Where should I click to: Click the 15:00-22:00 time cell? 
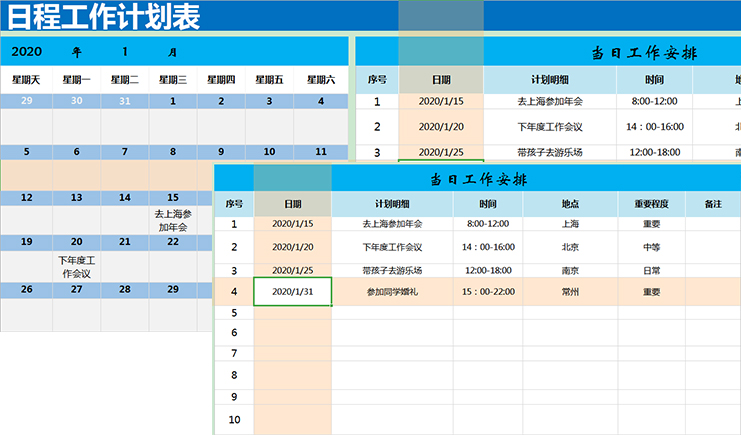coord(488,292)
